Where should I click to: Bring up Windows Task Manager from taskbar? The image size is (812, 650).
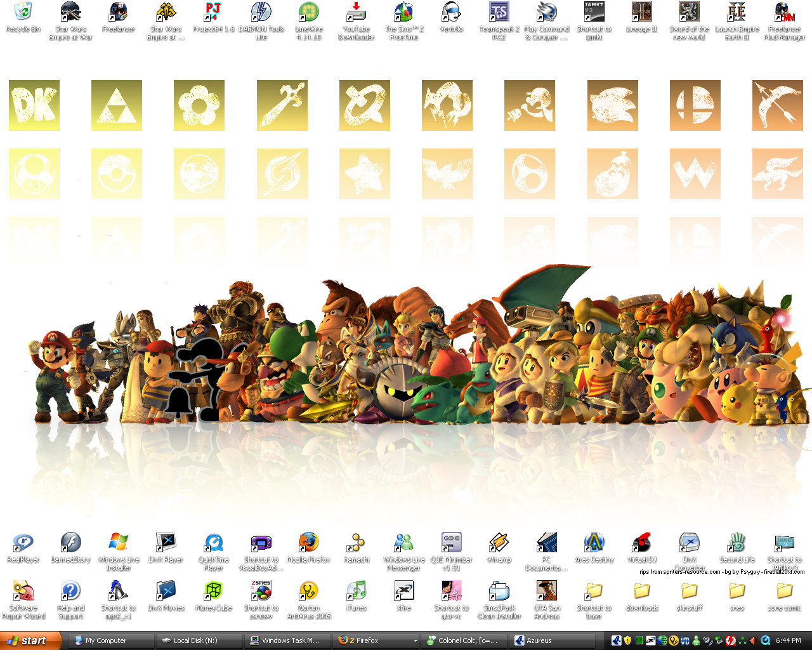287,640
